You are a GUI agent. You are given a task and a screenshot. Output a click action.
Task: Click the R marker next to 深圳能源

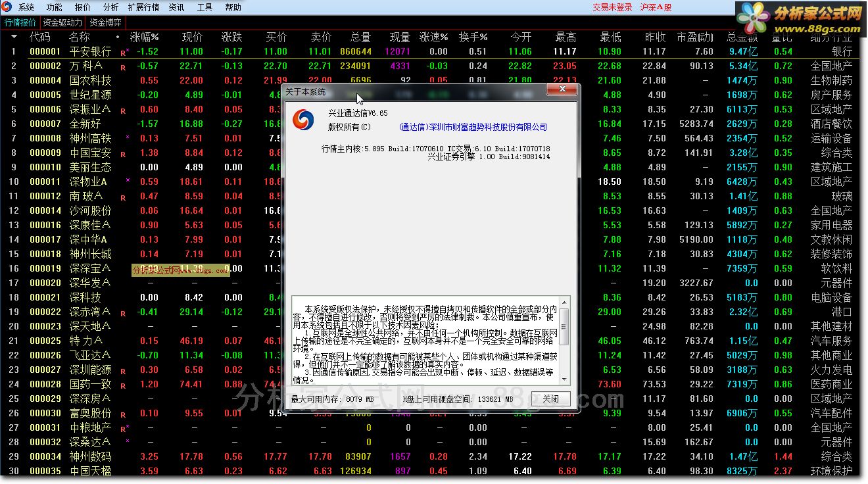(123, 372)
